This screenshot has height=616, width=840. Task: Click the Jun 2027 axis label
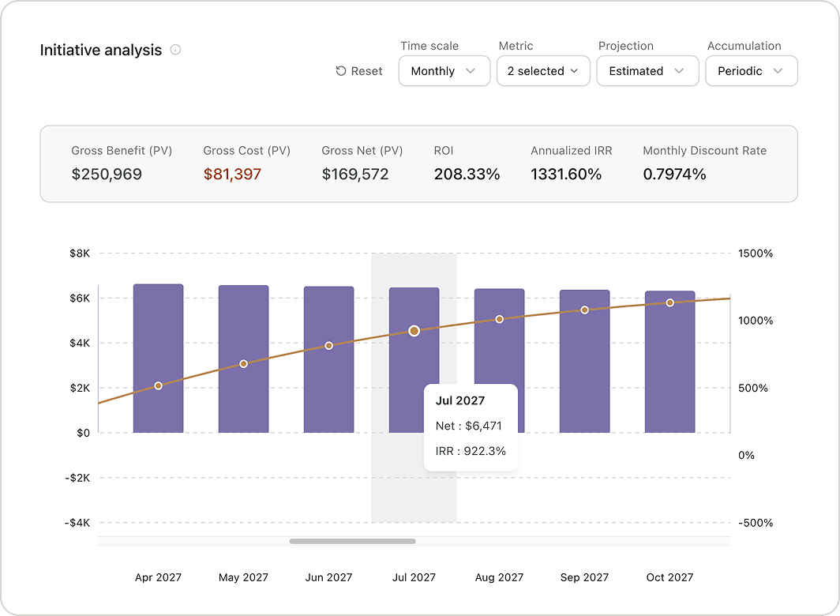pos(329,577)
